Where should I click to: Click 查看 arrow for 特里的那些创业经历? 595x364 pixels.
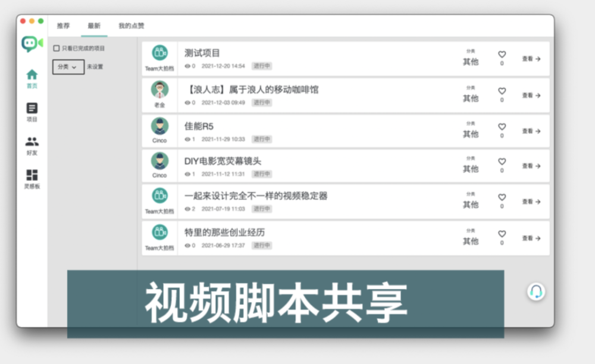pyautogui.click(x=531, y=239)
